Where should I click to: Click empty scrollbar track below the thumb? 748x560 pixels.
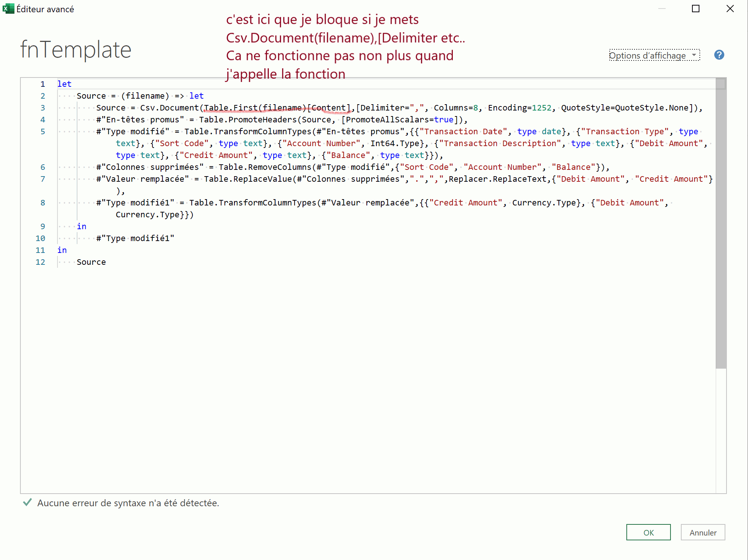[x=721, y=430]
